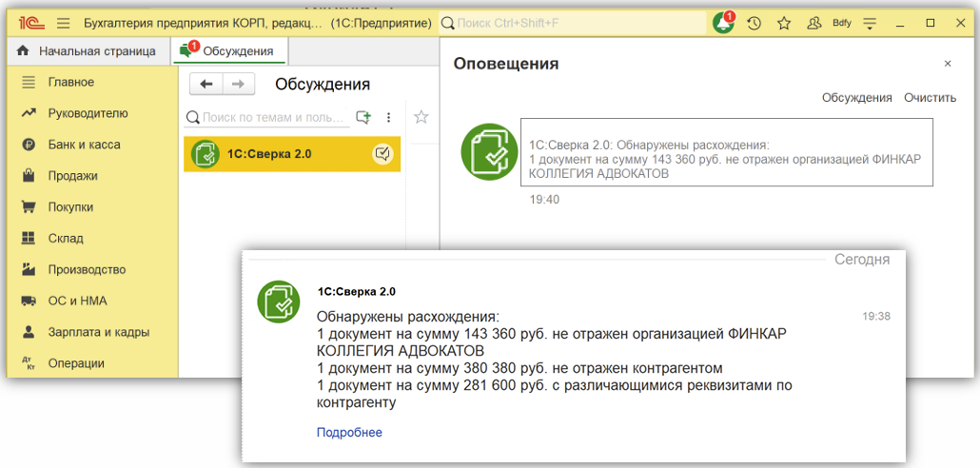This screenshot has height=468, width=980.
Task: Click the home icon on Начальная страница tab
Action: click(23, 51)
